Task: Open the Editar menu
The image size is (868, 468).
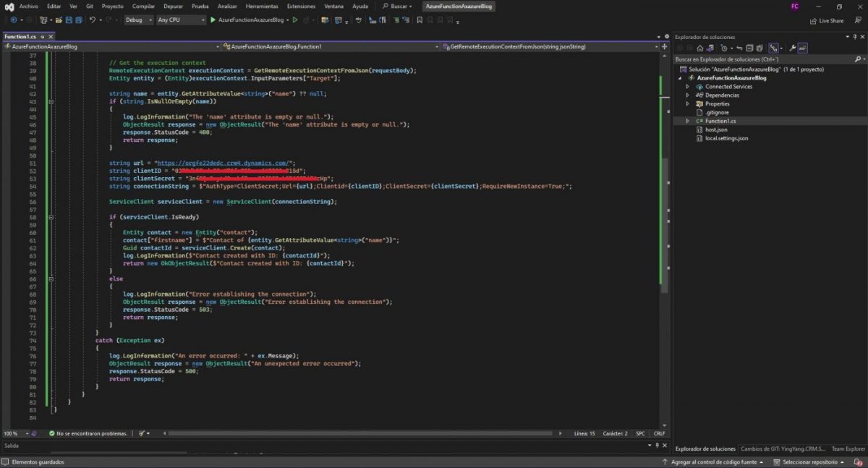Action: (x=54, y=6)
